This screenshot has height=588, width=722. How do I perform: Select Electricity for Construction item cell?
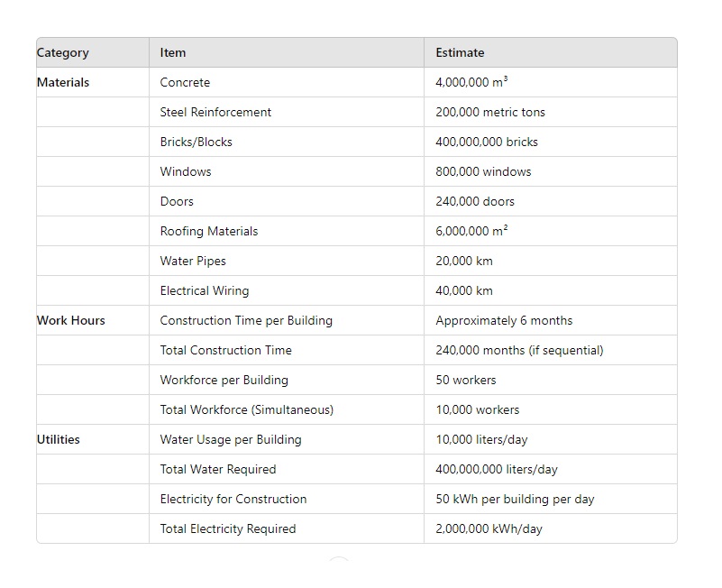pos(233,499)
